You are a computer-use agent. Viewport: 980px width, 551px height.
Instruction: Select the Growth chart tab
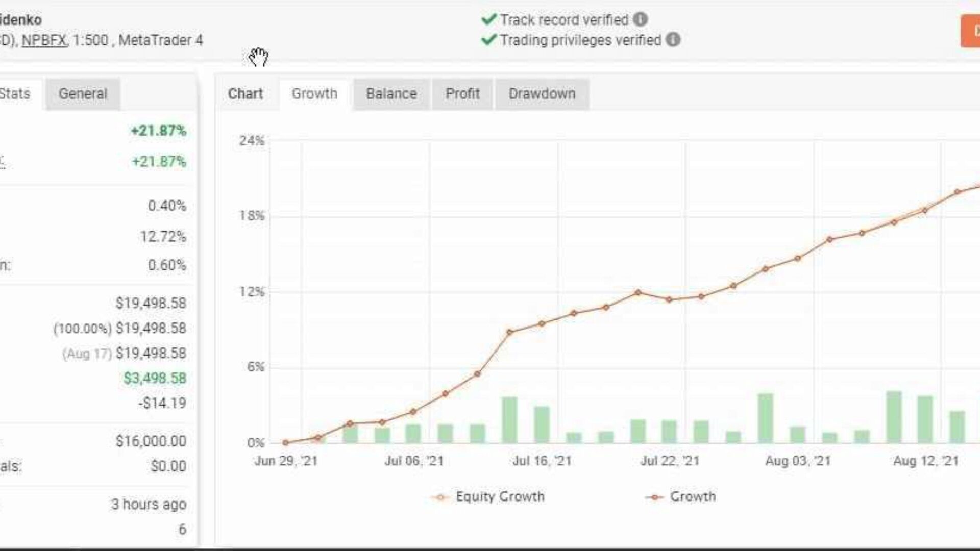click(x=314, y=94)
